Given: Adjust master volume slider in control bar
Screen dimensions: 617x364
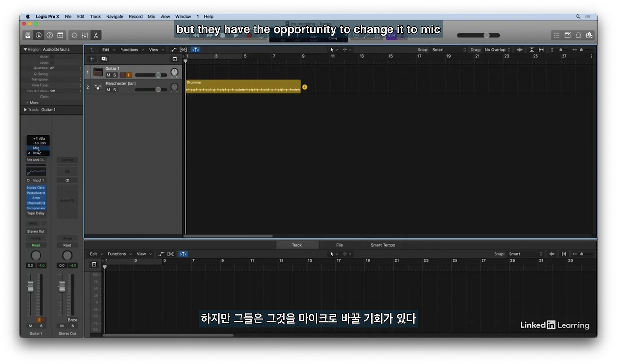Looking at the screenshot, I should click(x=479, y=35).
